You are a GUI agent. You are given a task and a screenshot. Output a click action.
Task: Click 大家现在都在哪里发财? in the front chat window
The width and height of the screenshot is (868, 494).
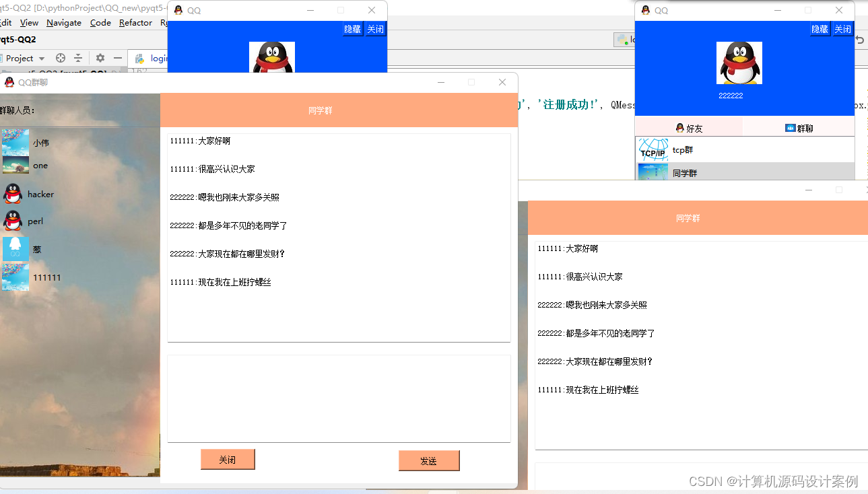(x=242, y=254)
